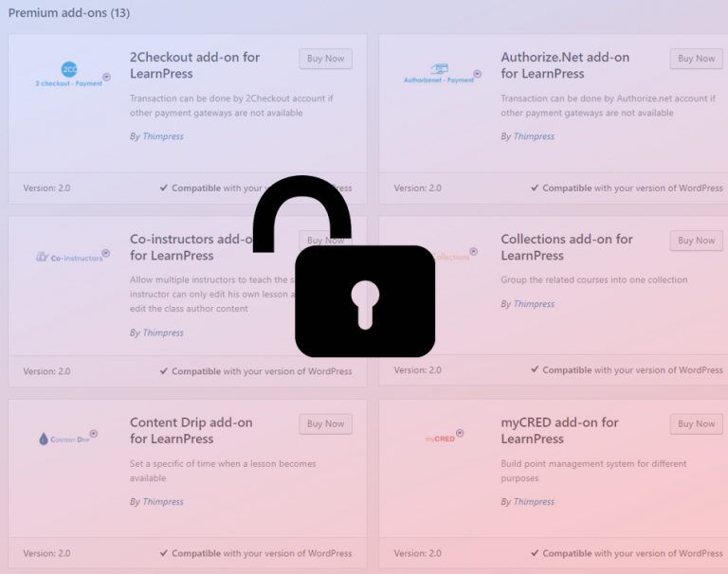The image size is (728, 574).
Task: Open Thimpress author link under Co-instructors
Action: point(163,332)
